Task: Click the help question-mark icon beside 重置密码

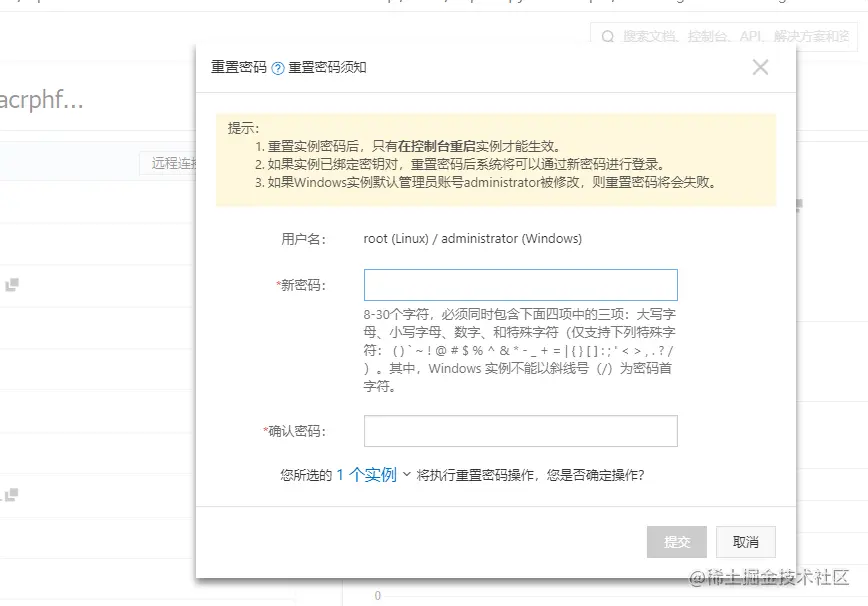Action: click(278, 68)
